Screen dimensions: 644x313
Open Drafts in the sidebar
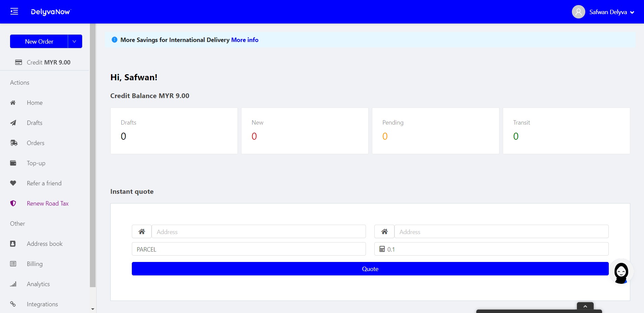tap(35, 123)
